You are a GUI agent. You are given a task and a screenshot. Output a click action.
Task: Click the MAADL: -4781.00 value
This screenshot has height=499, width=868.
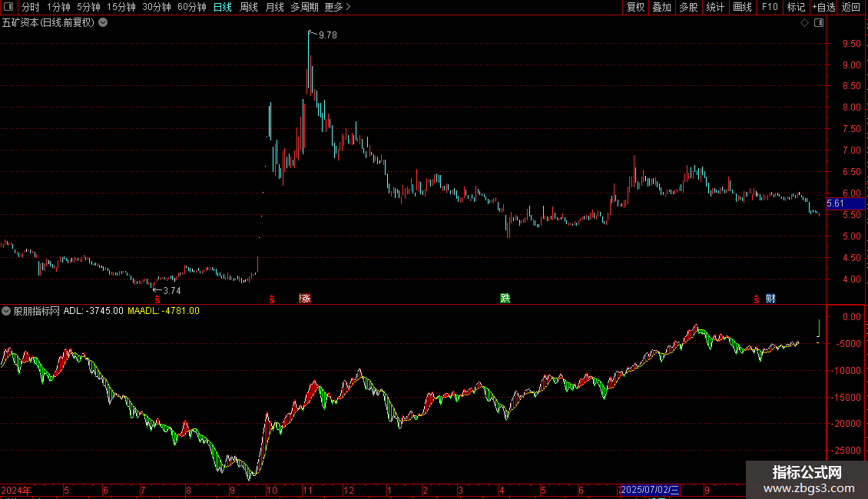tap(164, 311)
